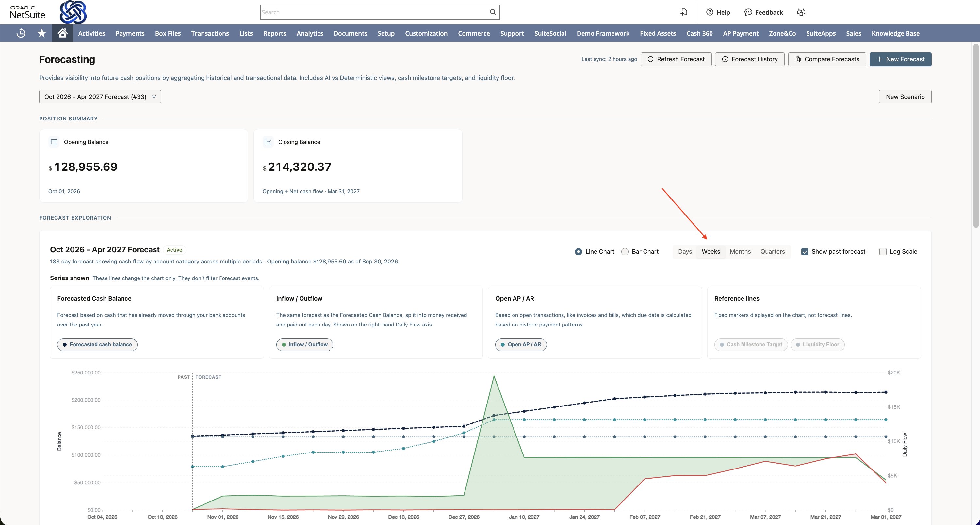The height and width of the screenshot is (525, 980).
Task: Click the Refresh Forecast button
Action: click(676, 59)
